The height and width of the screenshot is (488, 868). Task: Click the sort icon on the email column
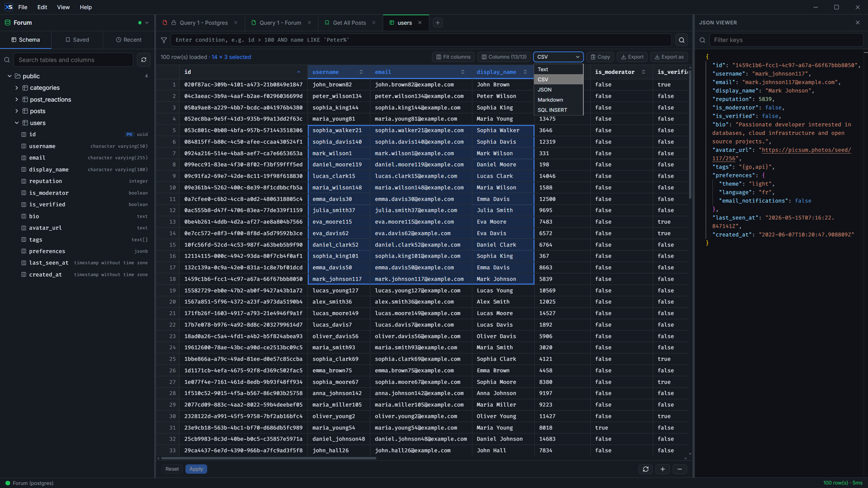(x=463, y=72)
